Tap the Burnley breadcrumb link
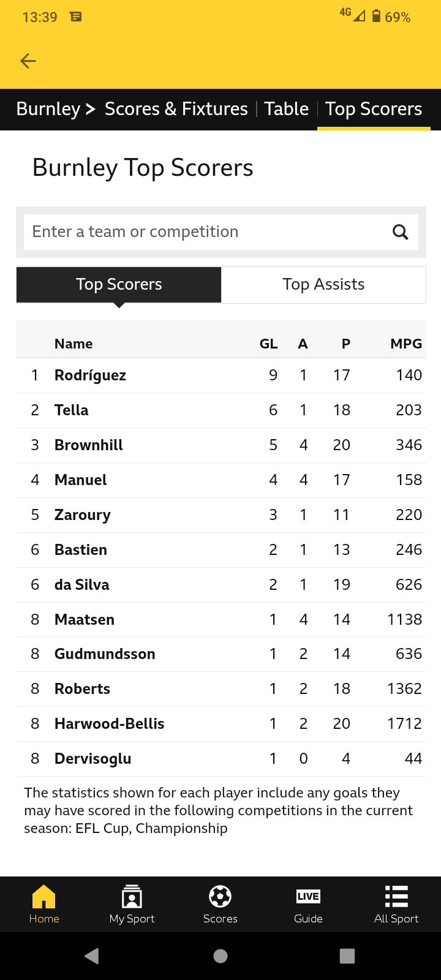Image resolution: width=441 pixels, height=980 pixels. [x=48, y=109]
